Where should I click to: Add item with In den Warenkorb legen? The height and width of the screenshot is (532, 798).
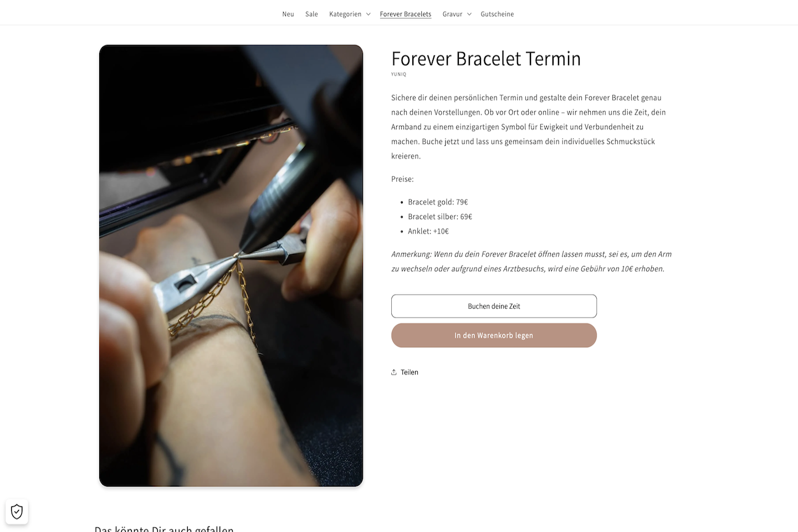[x=494, y=335]
